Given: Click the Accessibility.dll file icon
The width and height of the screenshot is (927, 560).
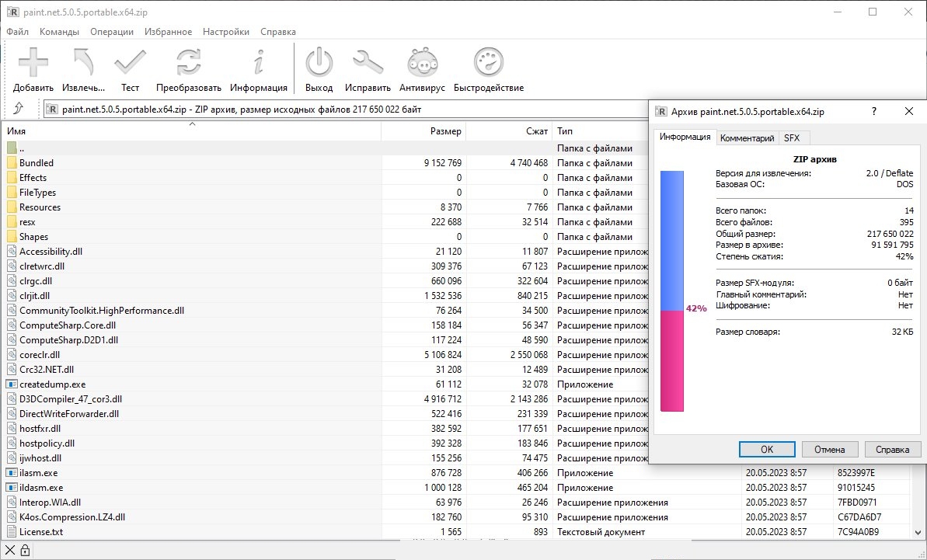Looking at the screenshot, I should coord(12,252).
